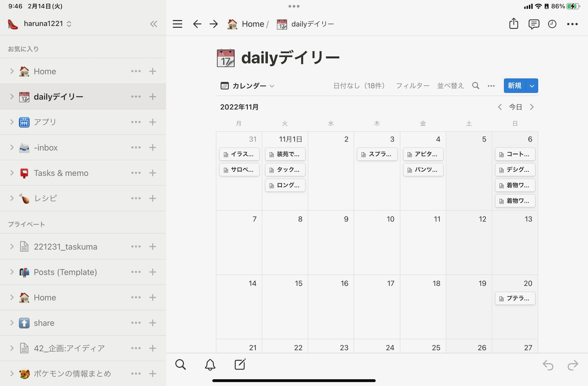Click the 新規 button
This screenshot has height=386, width=588.
[x=515, y=86]
